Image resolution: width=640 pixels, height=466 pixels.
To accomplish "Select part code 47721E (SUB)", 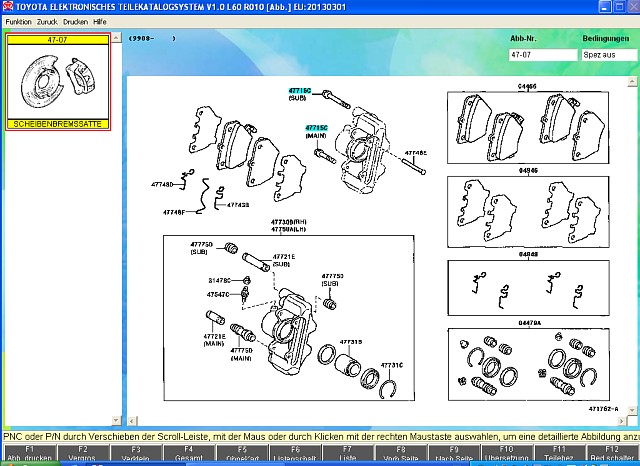I will click(284, 257).
